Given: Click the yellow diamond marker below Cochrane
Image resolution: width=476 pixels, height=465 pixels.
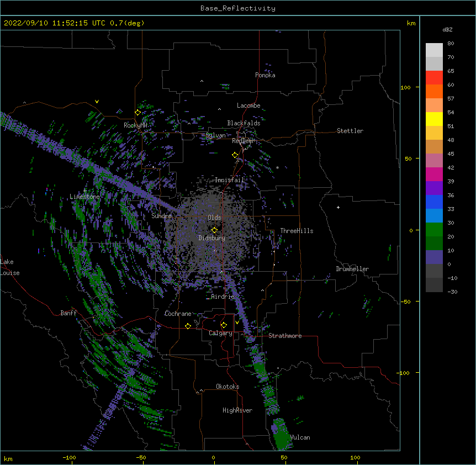Looking at the screenshot, I should [188, 326].
